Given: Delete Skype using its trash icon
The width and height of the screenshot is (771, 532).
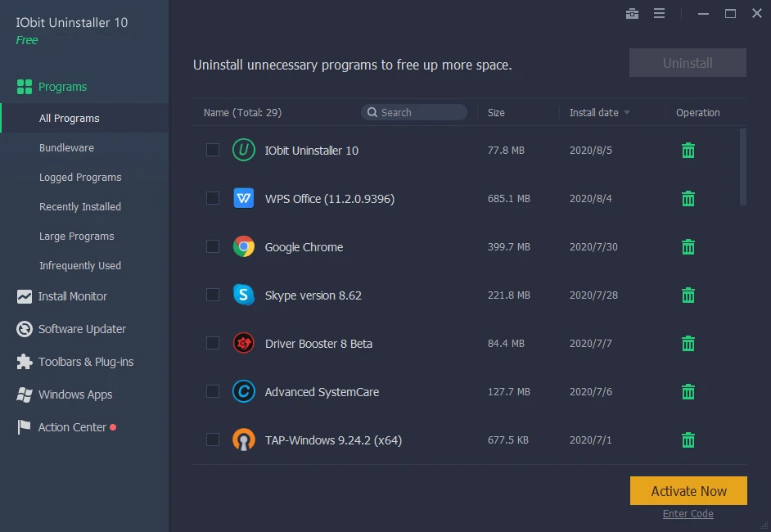Looking at the screenshot, I should pos(688,295).
